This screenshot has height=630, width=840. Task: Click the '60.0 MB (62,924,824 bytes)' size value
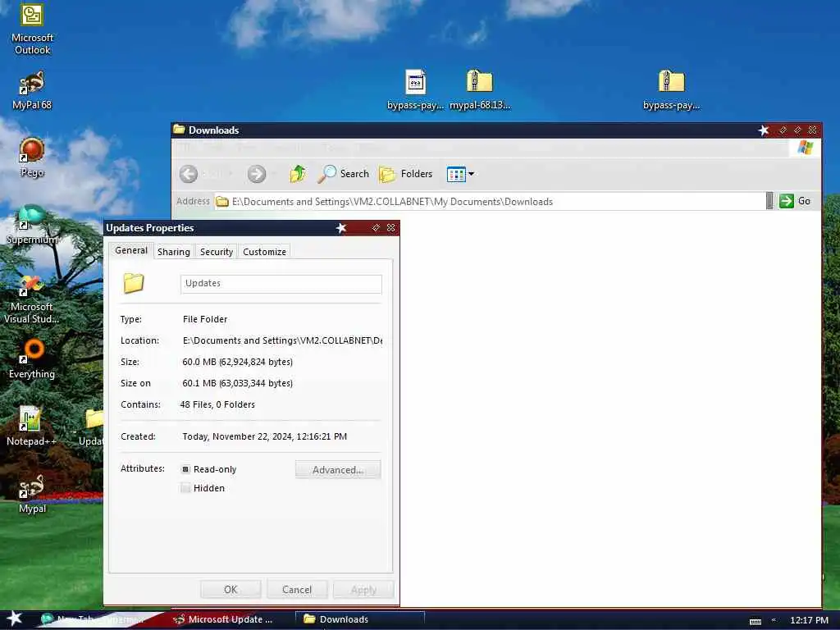tap(237, 362)
